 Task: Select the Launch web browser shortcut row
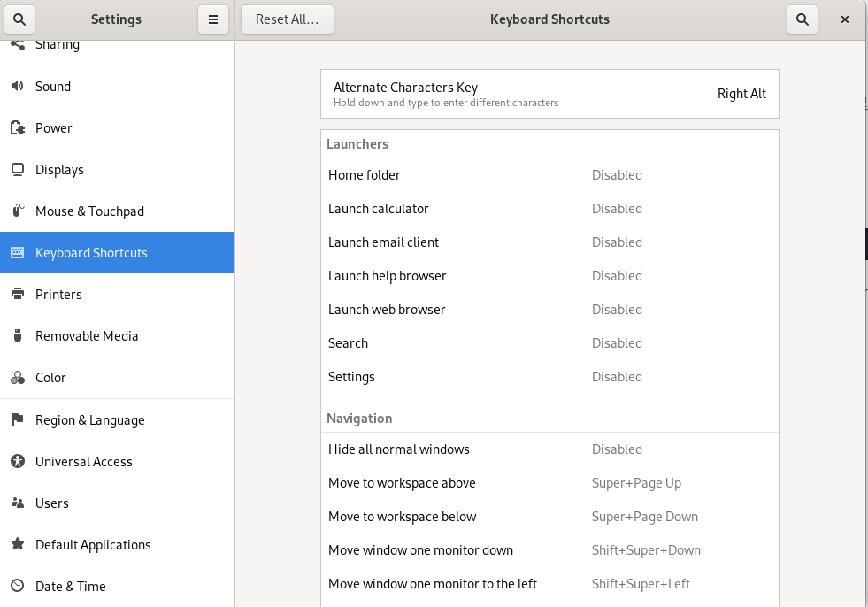[x=549, y=310]
